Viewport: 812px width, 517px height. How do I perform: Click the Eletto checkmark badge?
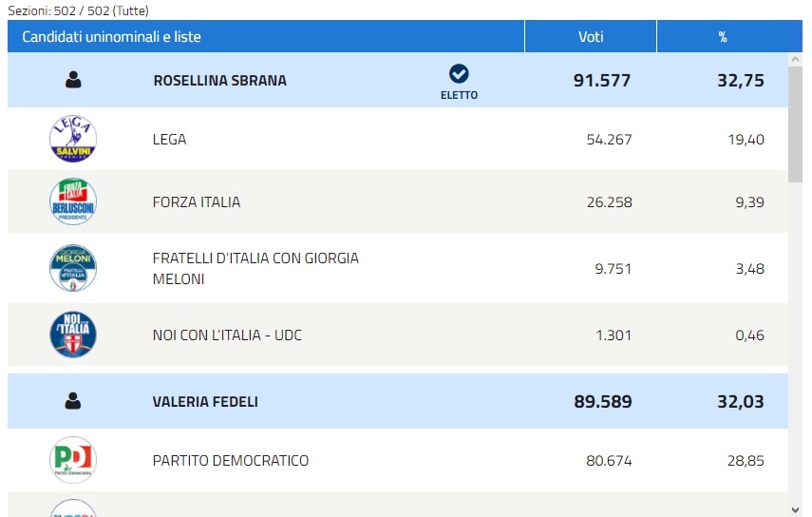click(x=459, y=75)
